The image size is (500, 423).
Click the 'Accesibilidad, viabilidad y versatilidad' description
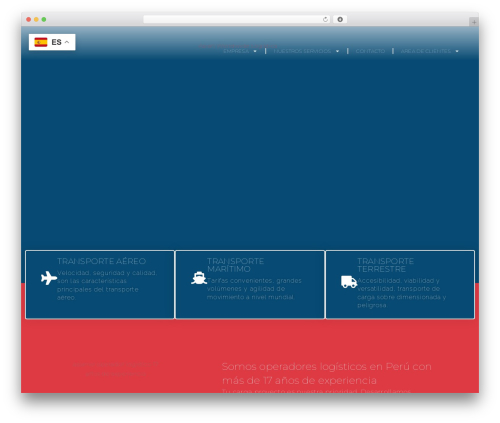click(x=402, y=293)
